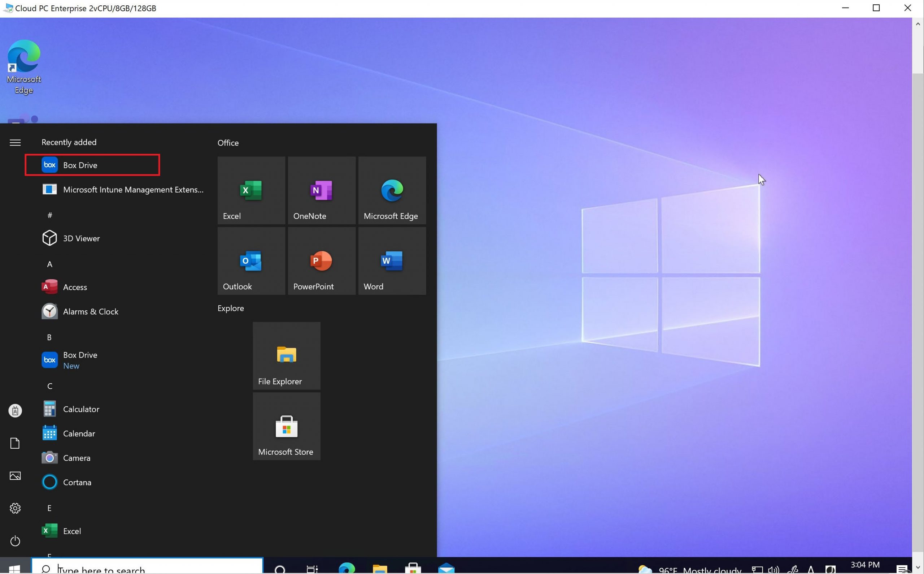Open the Microsoft Store tile

[286, 426]
